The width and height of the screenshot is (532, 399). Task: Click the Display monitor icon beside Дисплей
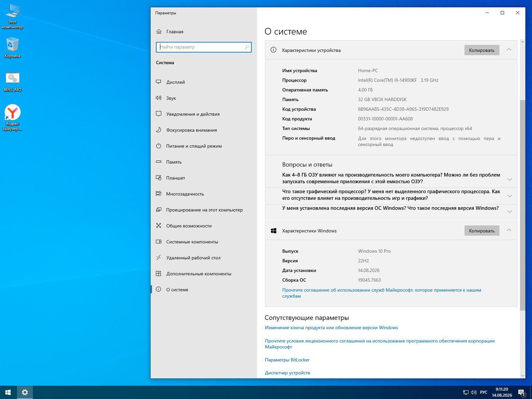pyautogui.click(x=159, y=82)
